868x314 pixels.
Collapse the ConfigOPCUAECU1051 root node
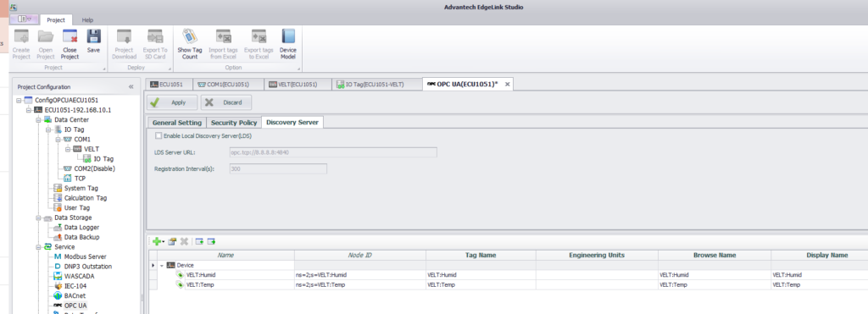coord(19,100)
